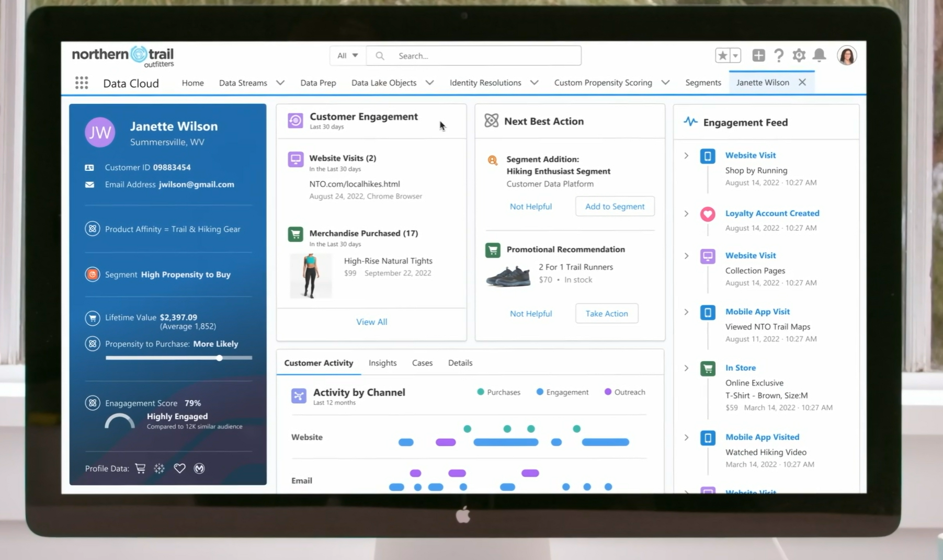The image size is (943, 560).
Task: Open the user profile avatar
Action: point(847,55)
